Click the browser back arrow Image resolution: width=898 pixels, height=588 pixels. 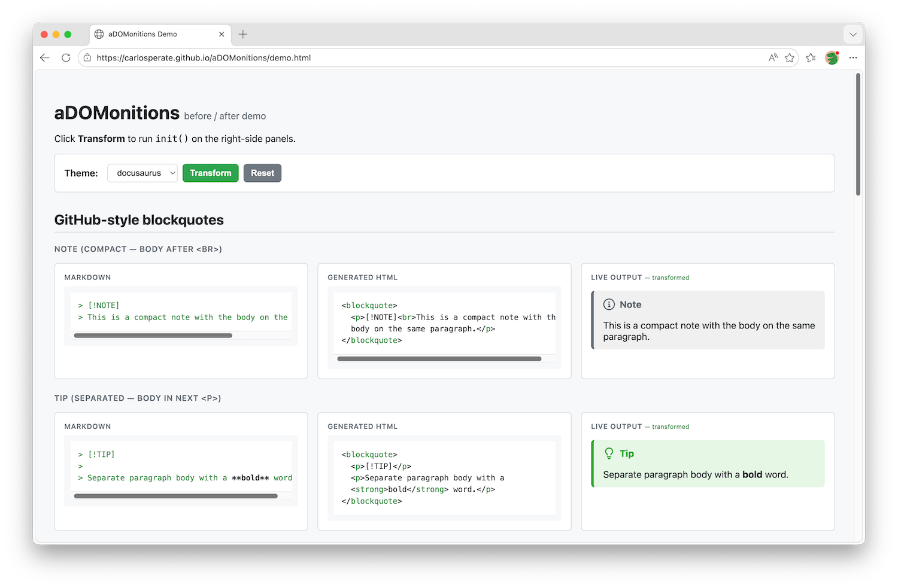45,58
